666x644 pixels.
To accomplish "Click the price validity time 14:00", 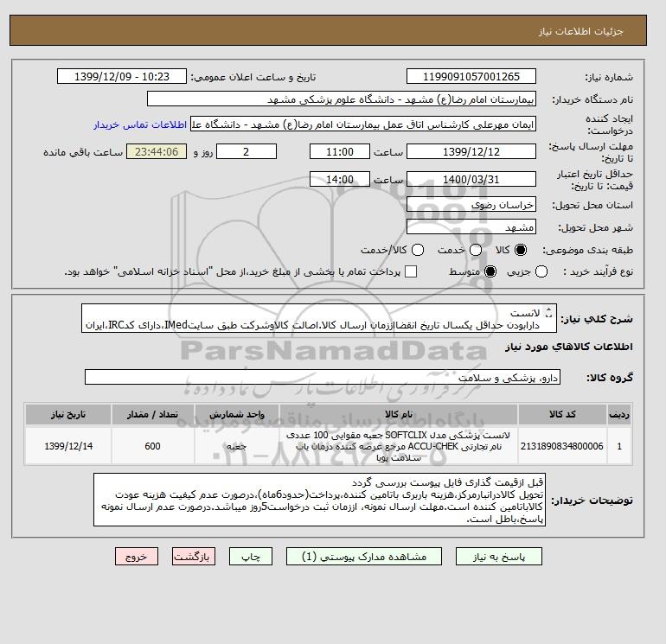I will (x=340, y=179).
